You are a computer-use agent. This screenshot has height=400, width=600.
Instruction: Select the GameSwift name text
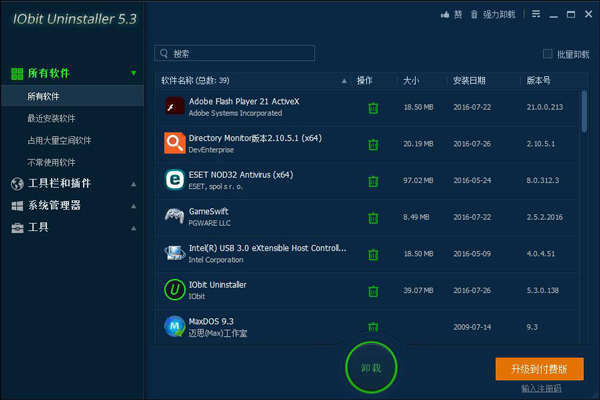(209, 211)
